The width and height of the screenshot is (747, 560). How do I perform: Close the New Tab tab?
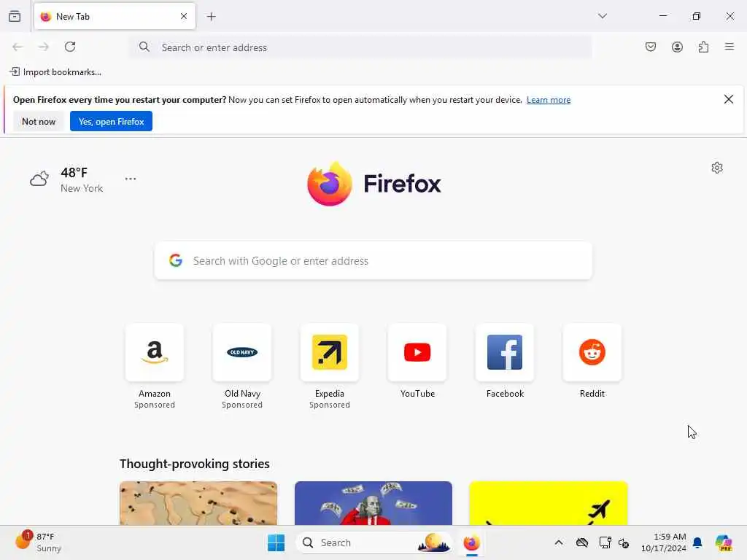click(x=184, y=16)
